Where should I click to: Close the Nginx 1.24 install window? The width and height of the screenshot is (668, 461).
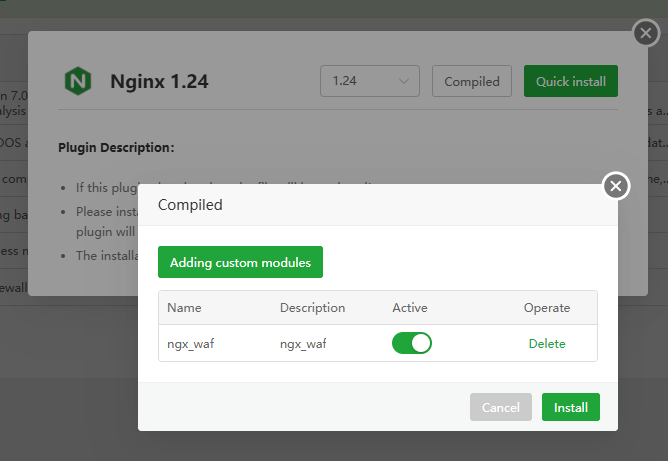click(x=646, y=33)
